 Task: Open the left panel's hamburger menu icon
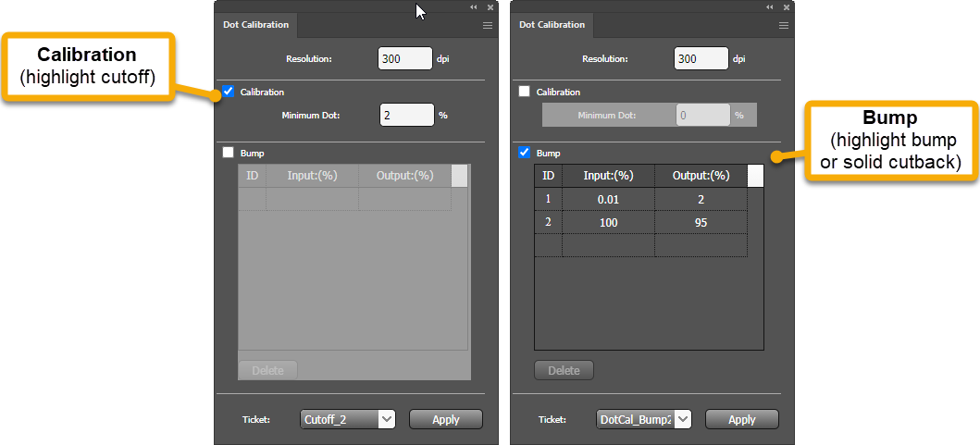(488, 26)
